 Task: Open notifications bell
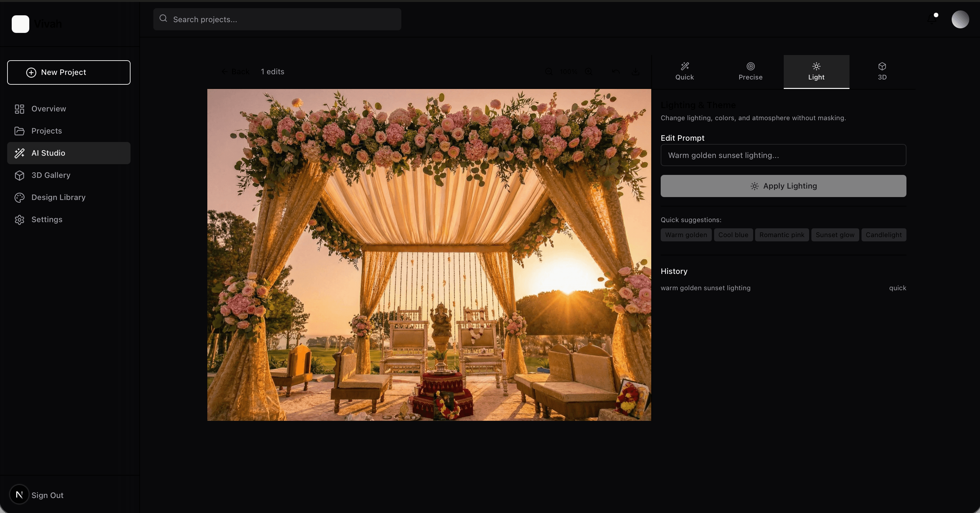click(932, 19)
